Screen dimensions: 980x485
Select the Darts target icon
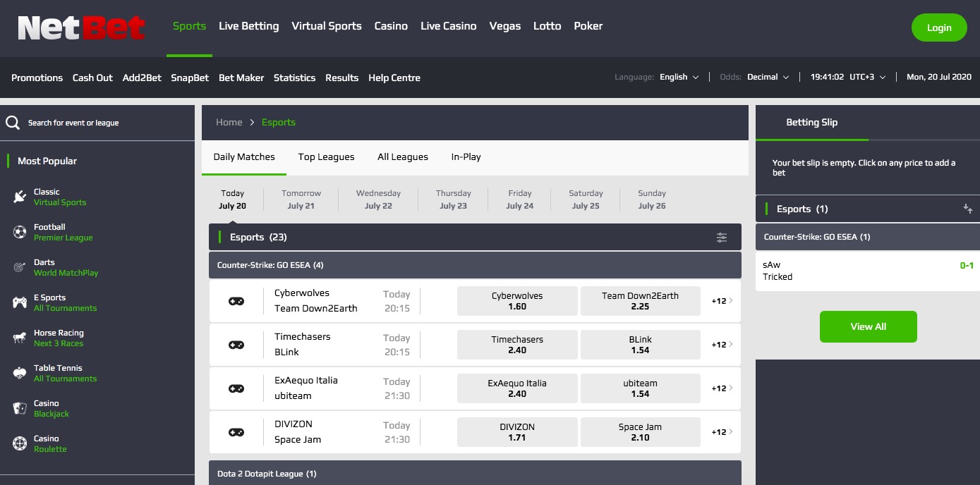coord(20,267)
